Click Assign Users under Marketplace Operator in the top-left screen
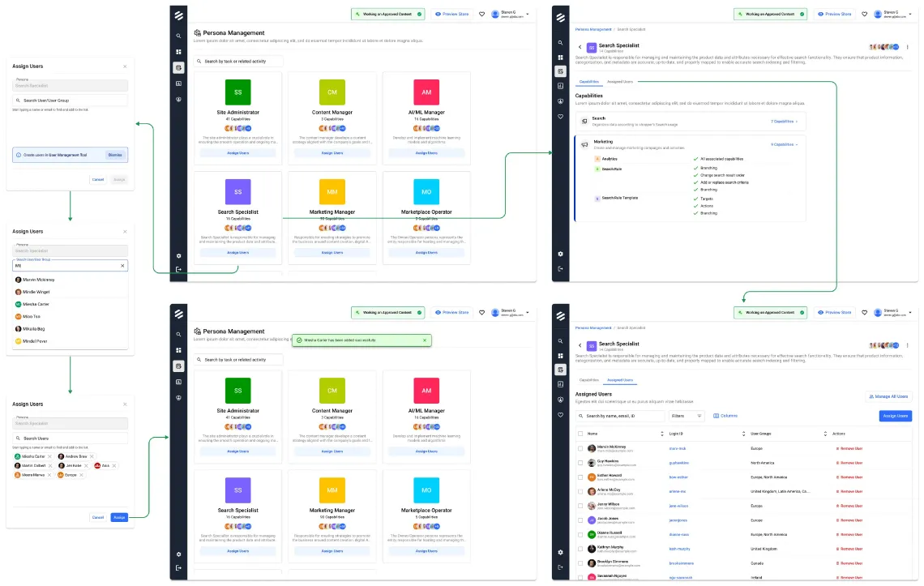Image resolution: width=924 pixels, height=586 pixels. click(426, 252)
